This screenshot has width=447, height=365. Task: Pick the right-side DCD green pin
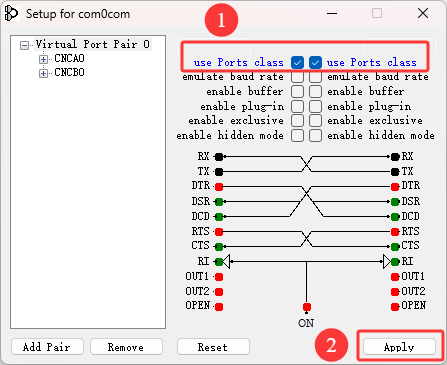click(395, 217)
